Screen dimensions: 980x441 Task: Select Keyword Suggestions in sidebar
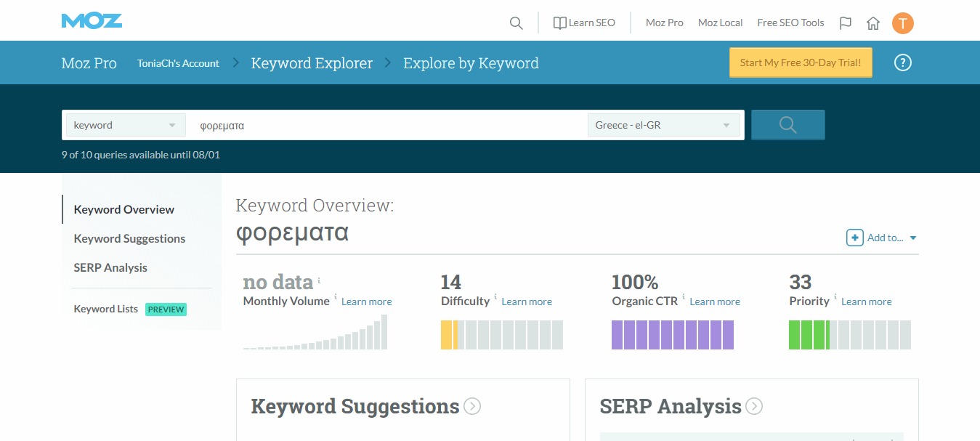pyautogui.click(x=129, y=238)
